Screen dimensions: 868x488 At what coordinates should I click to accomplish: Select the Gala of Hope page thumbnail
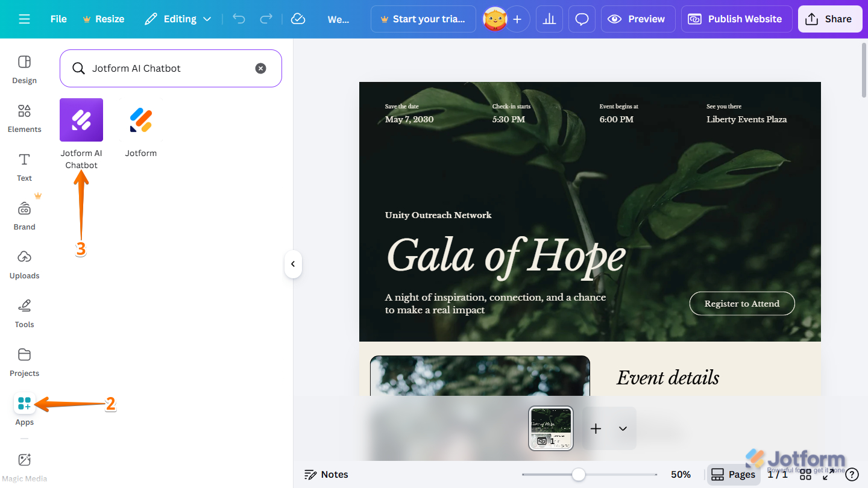[550, 428]
